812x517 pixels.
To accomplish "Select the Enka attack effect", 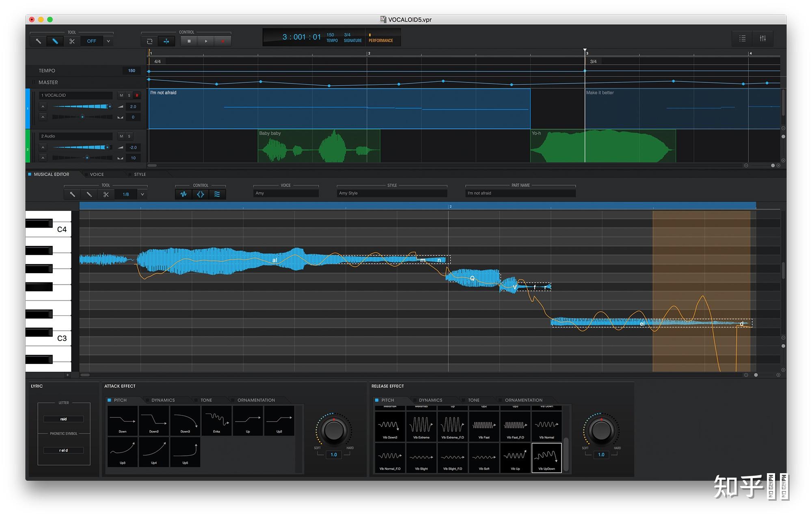I will [216, 421].
